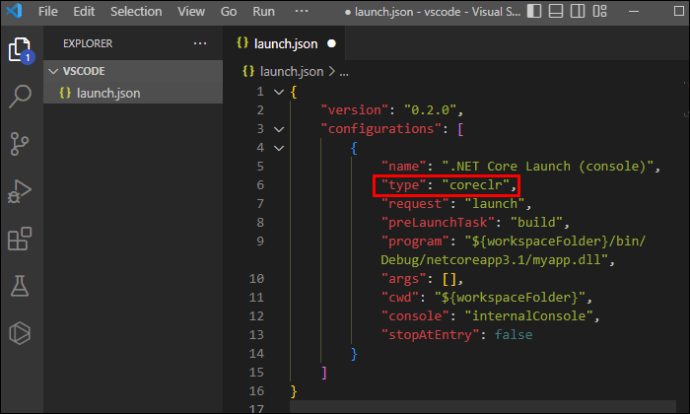Click ".NET Core Launch (console)" value
Viewport: 690px width, 414px height.
[547, 166]
